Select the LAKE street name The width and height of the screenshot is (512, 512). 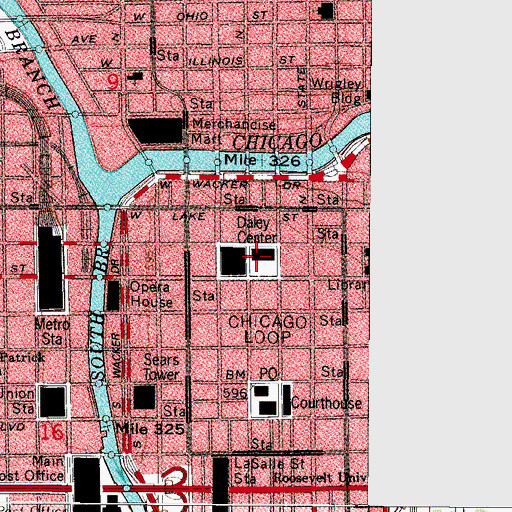pos(189,217)
